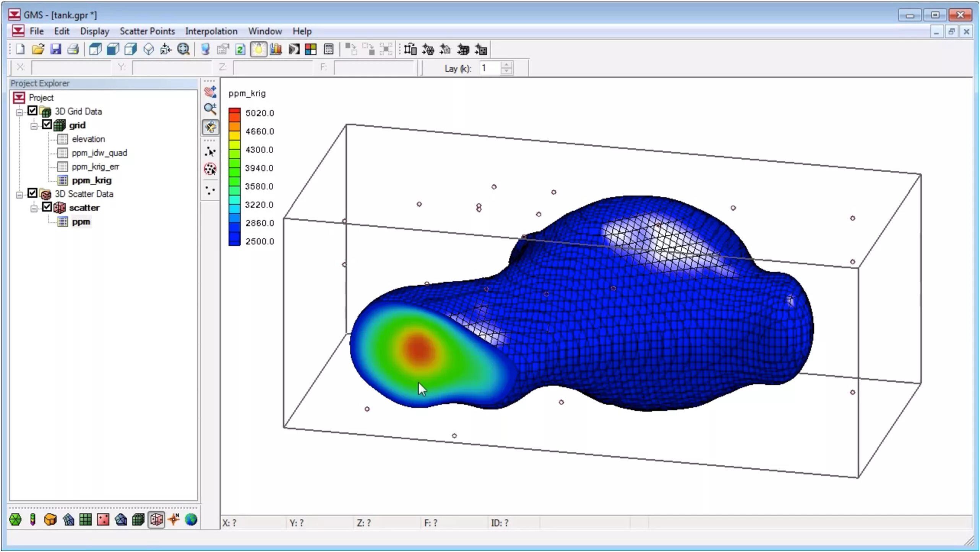Choose the Select Scatter Point Set tool
Image resolution: width=980 pixels, height=552 pixels.
click(x=210, y=169)
